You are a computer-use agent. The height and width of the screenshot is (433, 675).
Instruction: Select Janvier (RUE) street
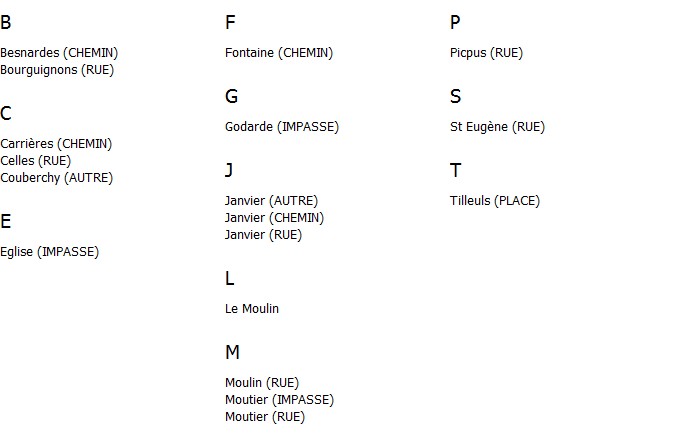click(263, 235)
